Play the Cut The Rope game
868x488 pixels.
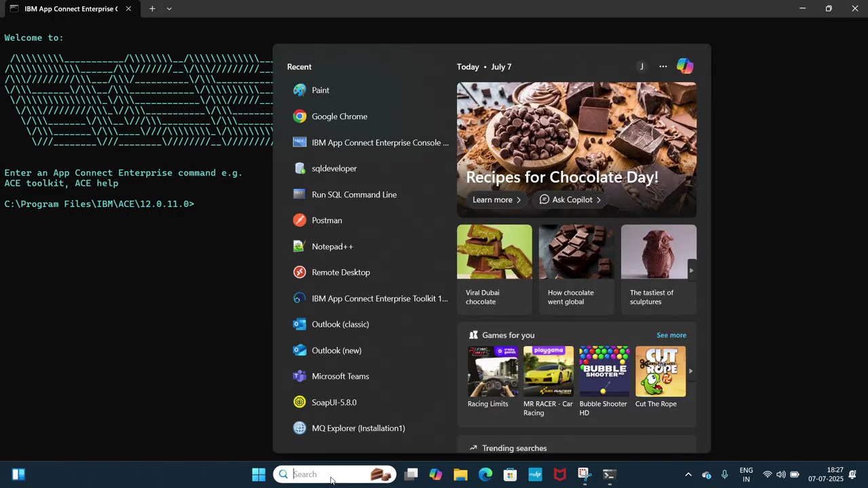pos(660,378)
